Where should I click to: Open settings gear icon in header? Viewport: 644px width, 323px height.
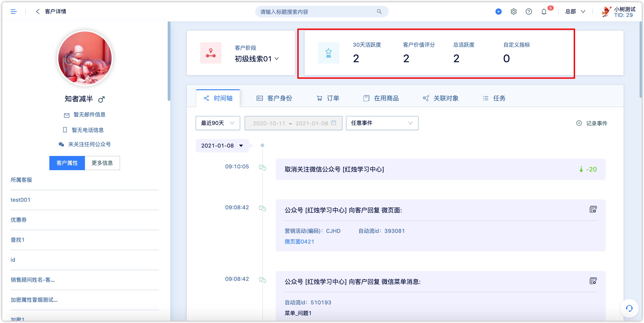(513, 12)
